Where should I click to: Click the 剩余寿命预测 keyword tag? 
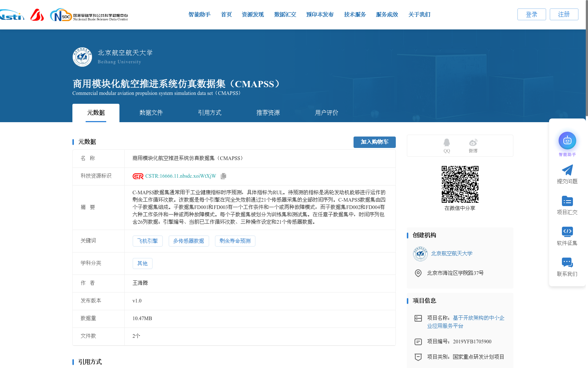(235, 241)
